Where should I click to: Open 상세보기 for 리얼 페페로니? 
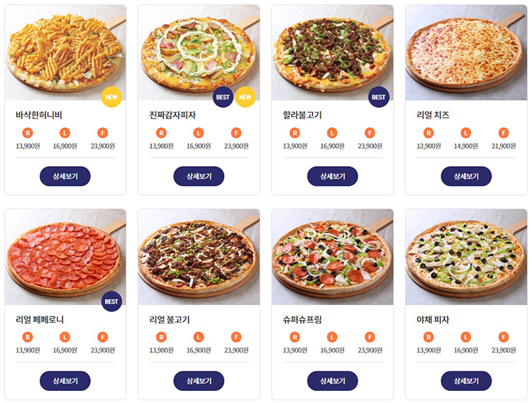(65, 380)
